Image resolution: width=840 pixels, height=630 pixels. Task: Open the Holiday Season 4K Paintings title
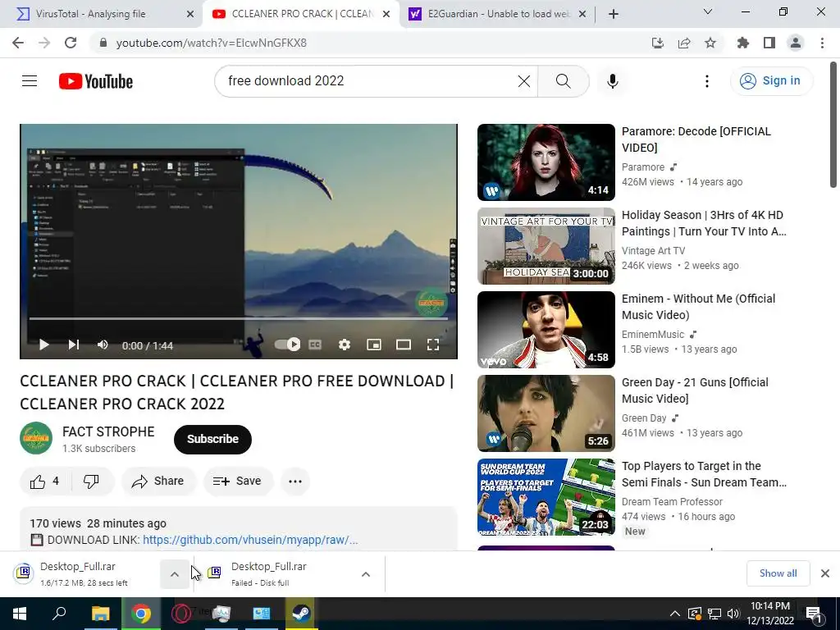coord(704,223)
